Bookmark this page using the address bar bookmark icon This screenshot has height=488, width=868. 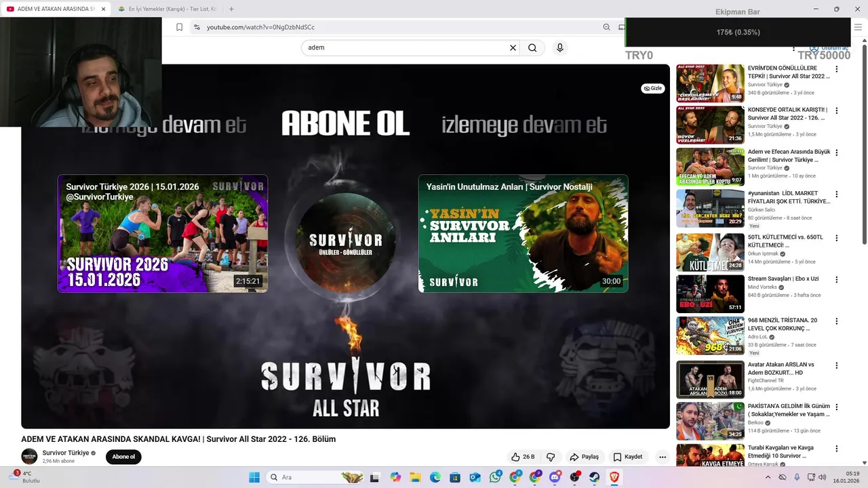click(x=179, y=27)
